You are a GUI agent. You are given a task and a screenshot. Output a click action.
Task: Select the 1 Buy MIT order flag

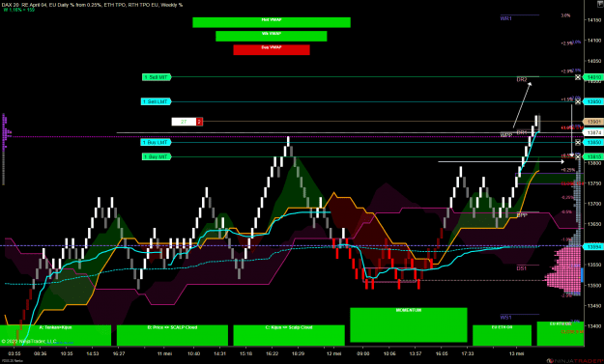coord(157,156)
